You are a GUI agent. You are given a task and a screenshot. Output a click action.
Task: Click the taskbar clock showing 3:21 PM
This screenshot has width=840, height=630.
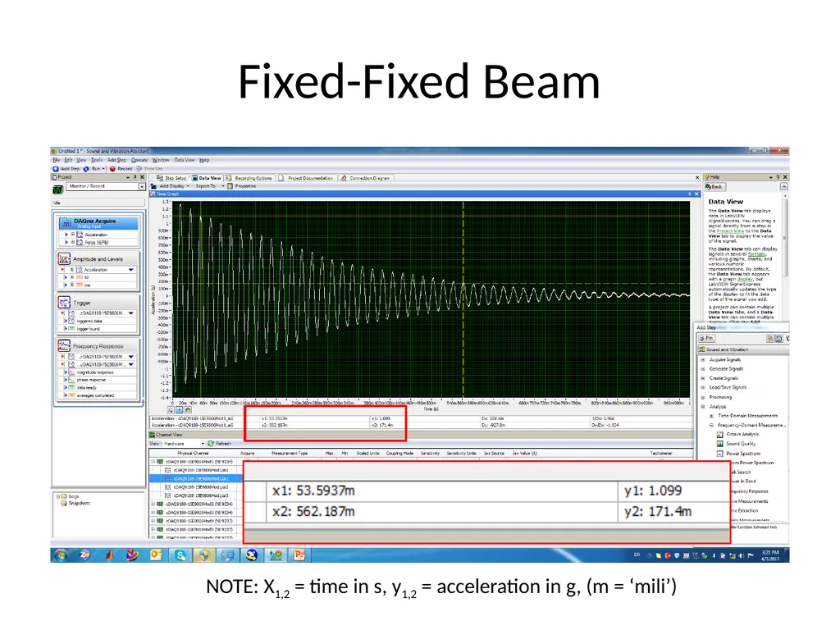pos(770,555)
